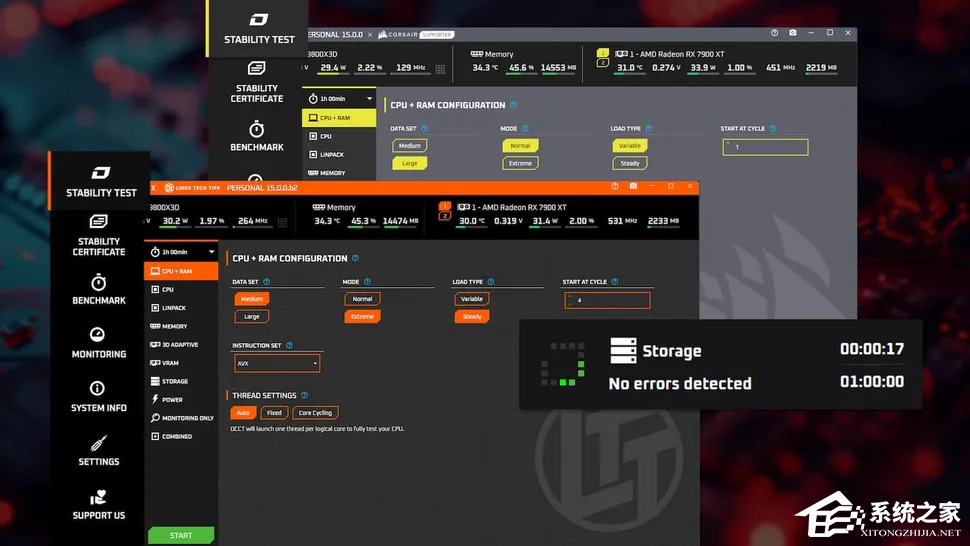The width and height of the screenshot is (970, 546).
Task: Select Normal mode in front window
Action: point(362,299)
